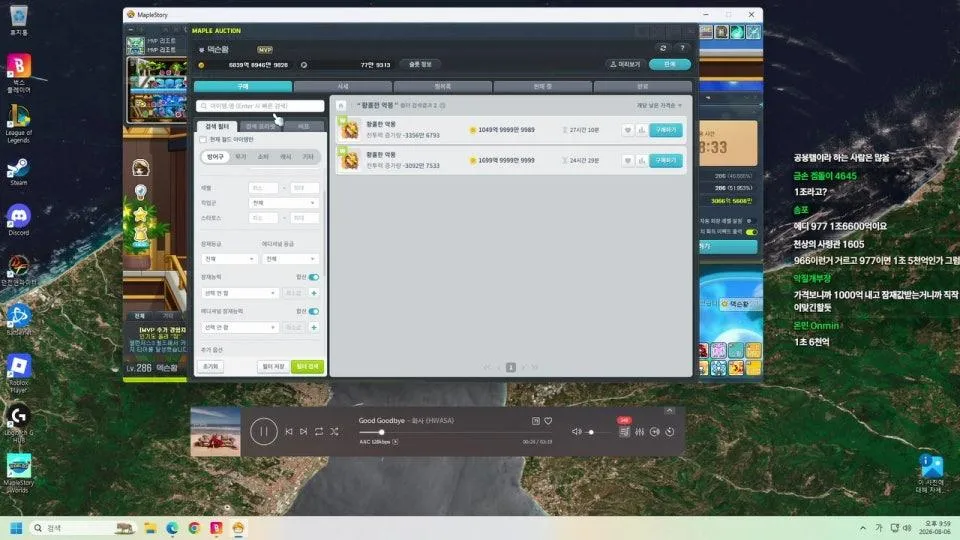Add a potential option with the first plus button
960x540 pixels.
pos(314,293)
